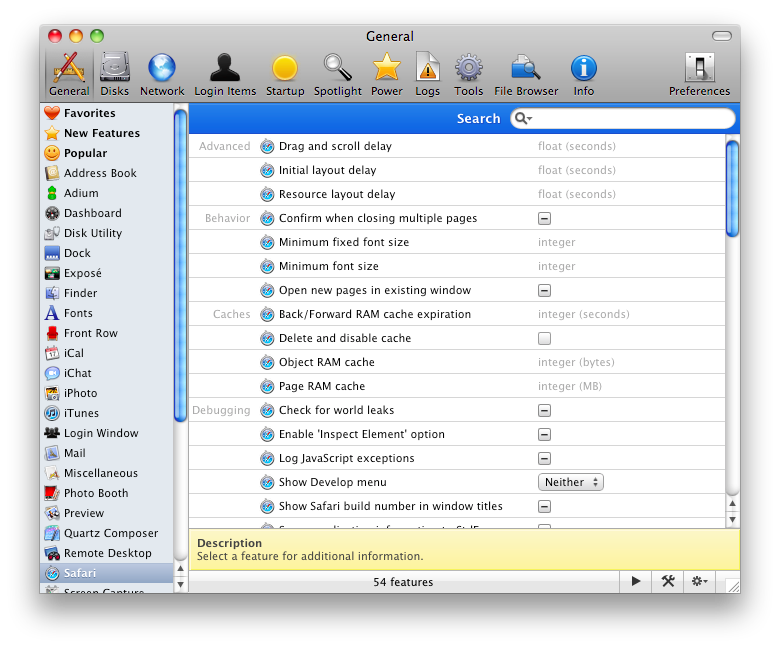The height and width of the screenshot is (648, 780).
Task: Edit Drag and scroll delay float value
Action: click(x=577, y=146)
